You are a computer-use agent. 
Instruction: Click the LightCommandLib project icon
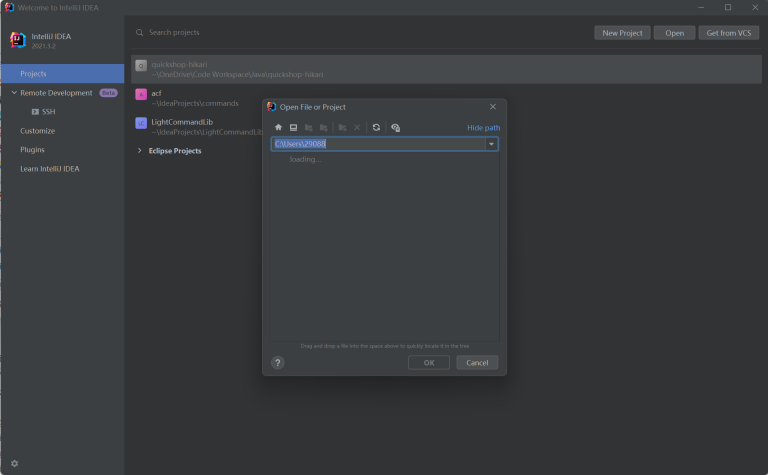(141, 123)
